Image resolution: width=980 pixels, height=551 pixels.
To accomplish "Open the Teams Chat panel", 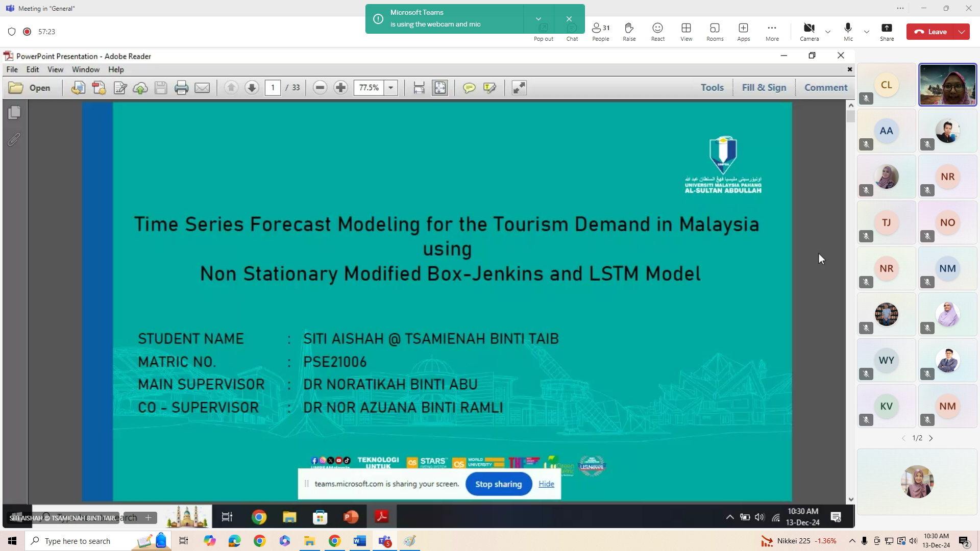I will tap(572, 32).
